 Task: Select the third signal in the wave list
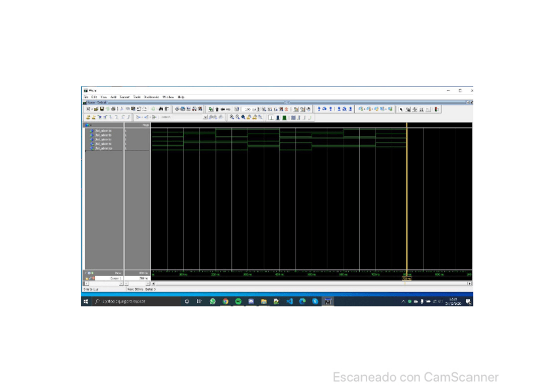[x=103, y=139]
